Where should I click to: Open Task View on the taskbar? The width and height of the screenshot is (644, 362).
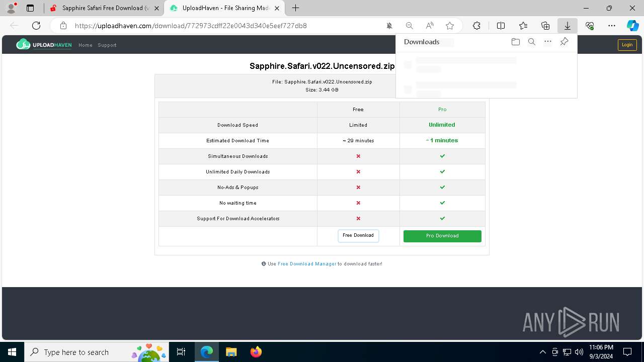[181, 352]
